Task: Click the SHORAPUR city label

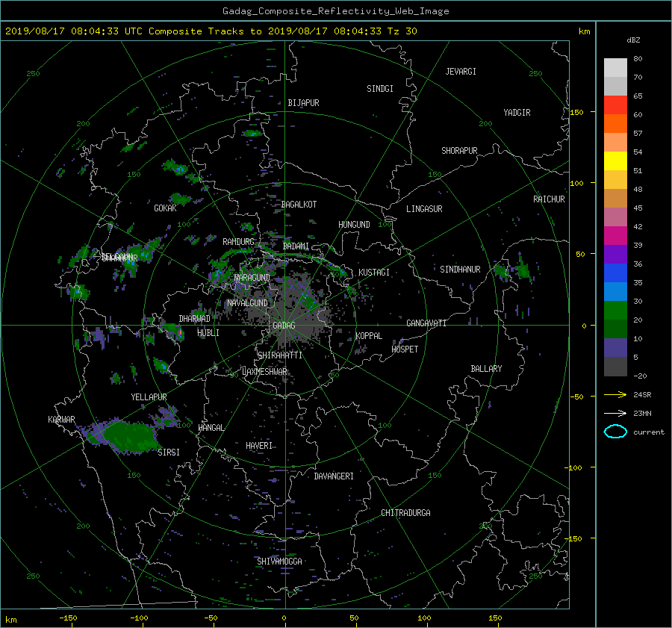Action: tap(459, 151)
